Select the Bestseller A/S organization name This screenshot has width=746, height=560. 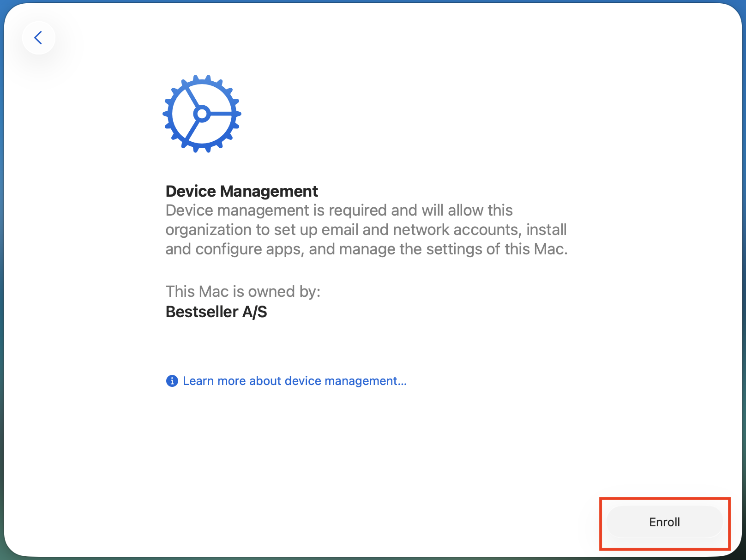coord(216,312)
